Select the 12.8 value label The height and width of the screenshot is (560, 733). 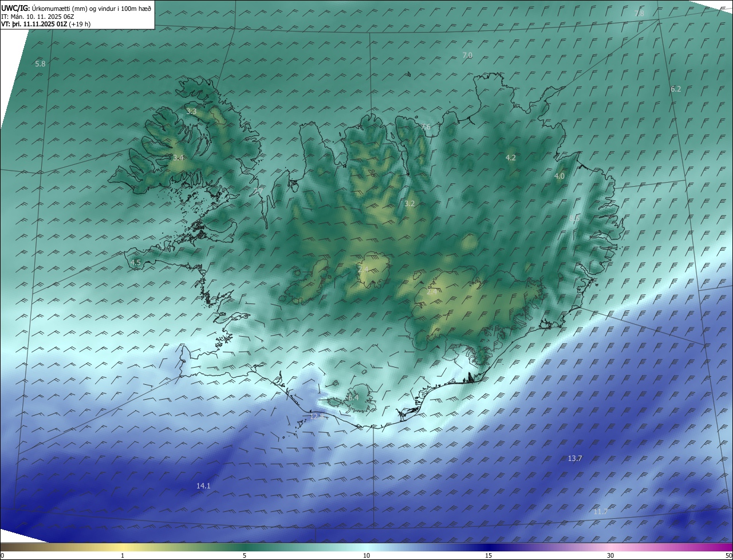[x=317, y=417]
